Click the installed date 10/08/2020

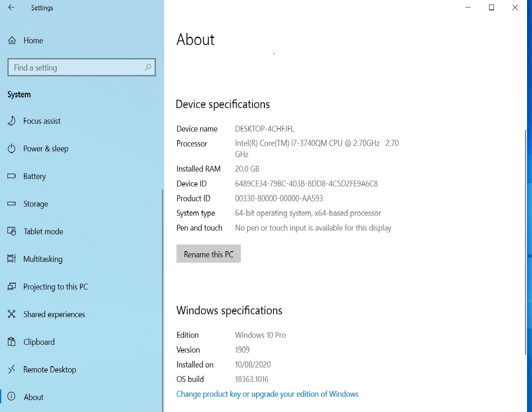(x=253, y=365)
